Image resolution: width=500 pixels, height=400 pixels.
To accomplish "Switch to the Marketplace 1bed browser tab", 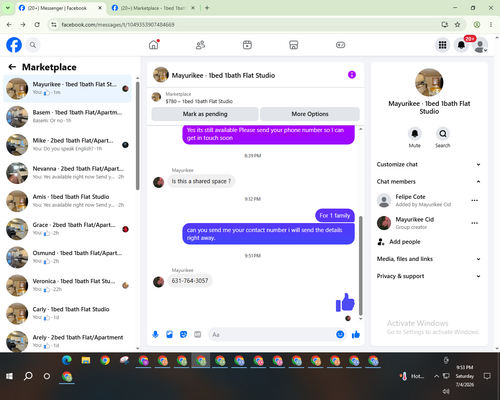I will tap(153, 8).
